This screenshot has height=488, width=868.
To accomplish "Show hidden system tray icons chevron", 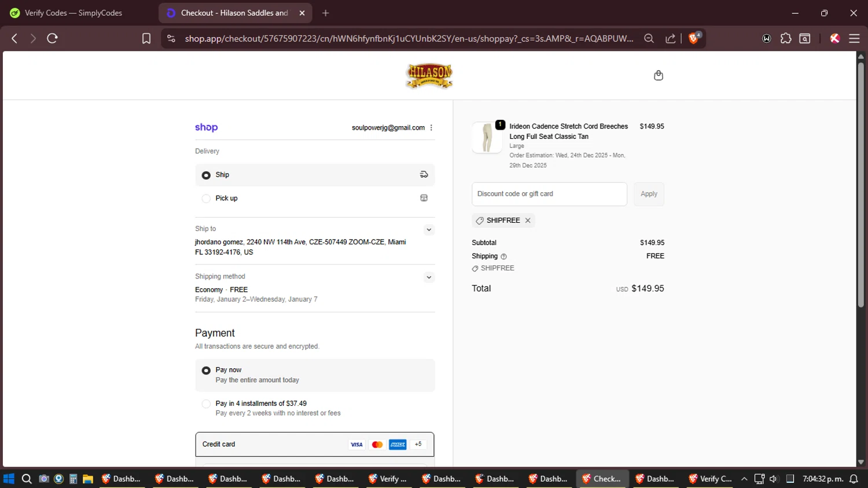I will tap(744, 479).
